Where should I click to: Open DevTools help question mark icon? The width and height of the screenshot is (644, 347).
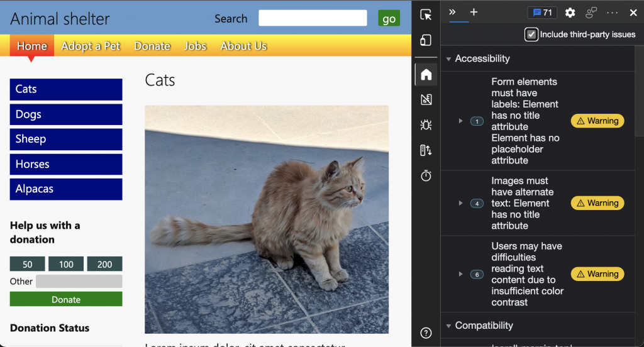[426, 333]
